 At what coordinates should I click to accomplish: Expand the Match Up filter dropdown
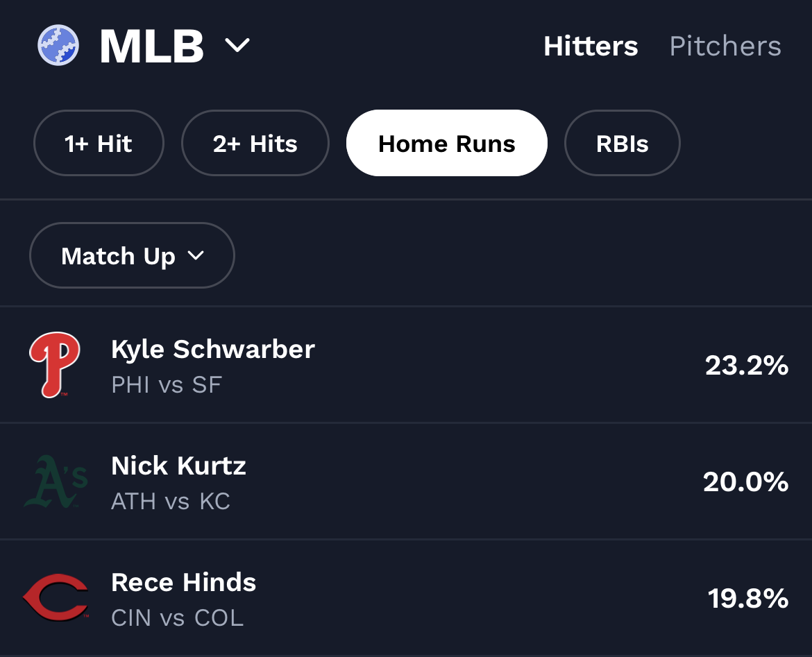coord(132,256)
